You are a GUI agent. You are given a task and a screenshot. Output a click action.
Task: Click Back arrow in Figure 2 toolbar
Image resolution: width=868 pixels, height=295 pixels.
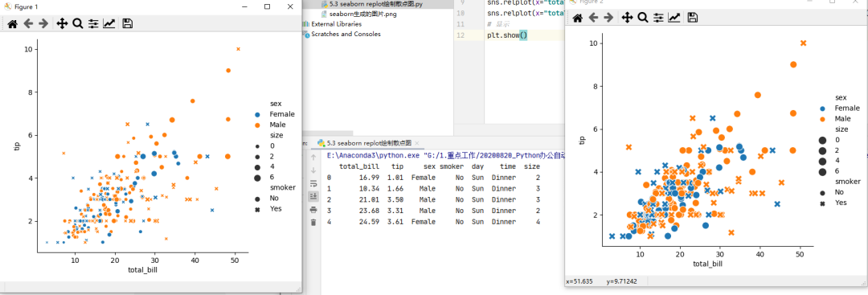click(593, 18)
